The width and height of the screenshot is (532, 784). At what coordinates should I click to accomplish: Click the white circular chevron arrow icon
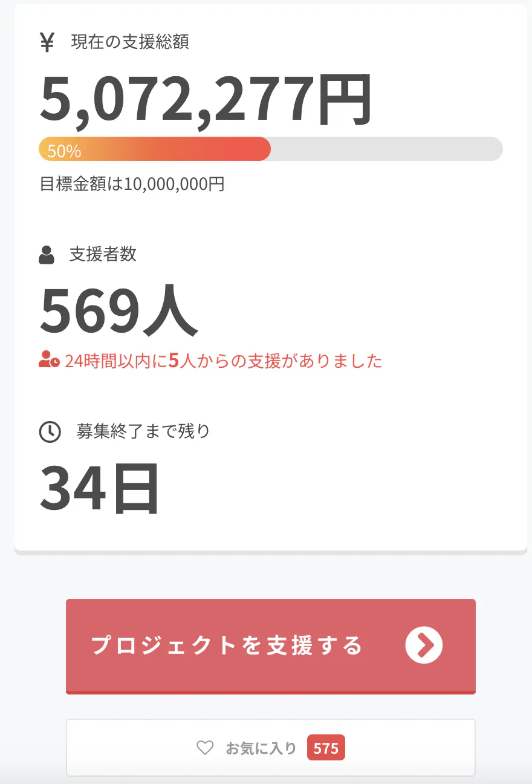[x=424, y=645]
